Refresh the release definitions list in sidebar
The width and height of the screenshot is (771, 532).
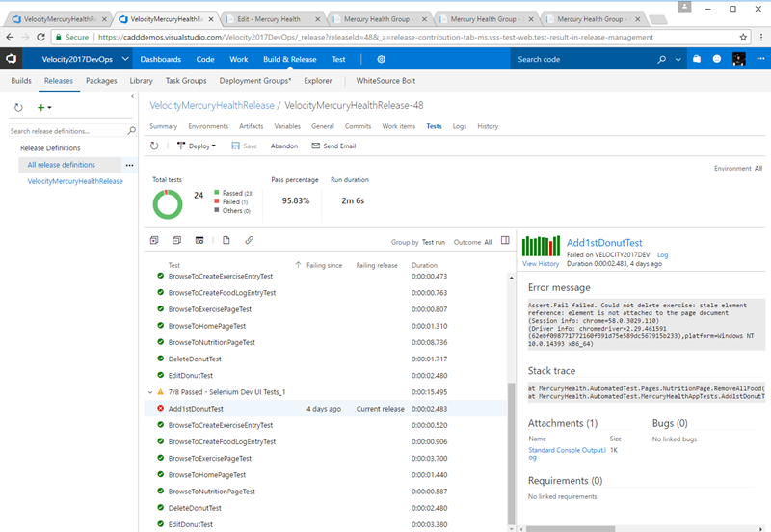coord(18,107)
